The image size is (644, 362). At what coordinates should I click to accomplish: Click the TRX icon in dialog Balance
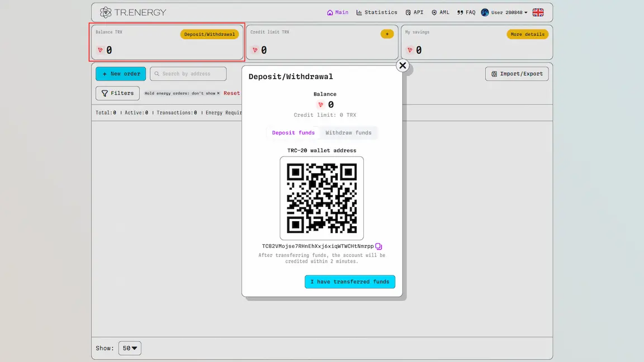[321, 104]
